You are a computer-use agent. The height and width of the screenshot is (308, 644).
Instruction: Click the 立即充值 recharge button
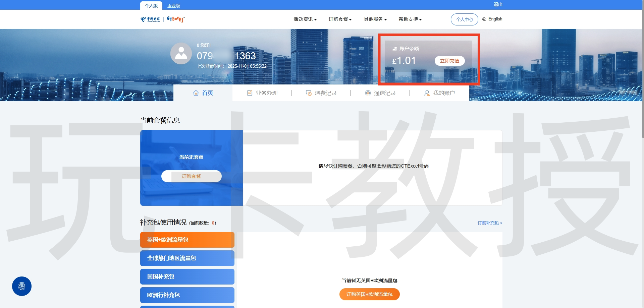click(449, 61)
